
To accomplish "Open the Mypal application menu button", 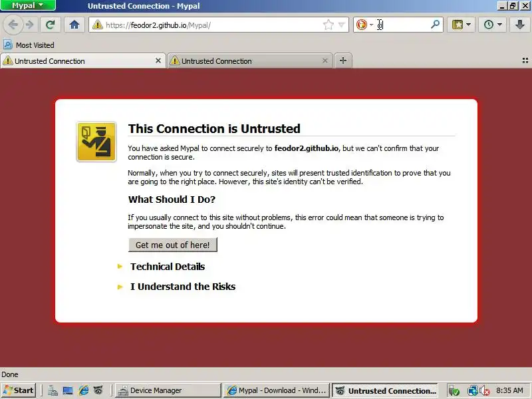I will pyautogui.click(x=28, y=5).
